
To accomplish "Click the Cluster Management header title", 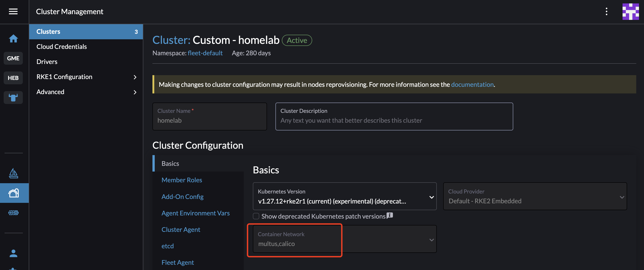I will coord(70,11).
